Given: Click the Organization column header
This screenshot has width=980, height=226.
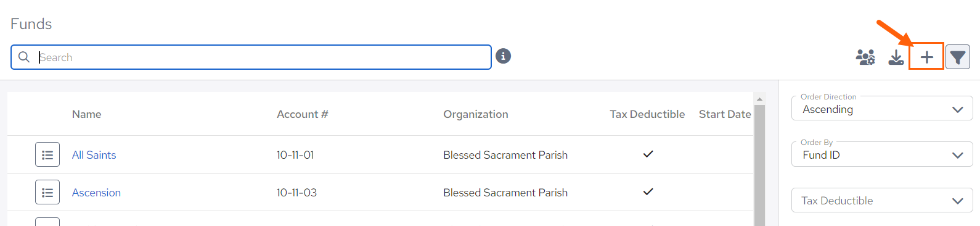Looking at the screenshot, I should click(476, 114).
